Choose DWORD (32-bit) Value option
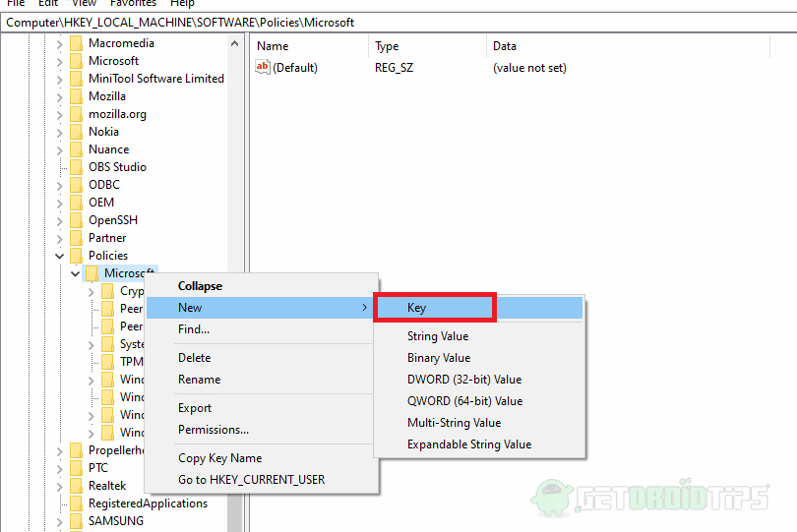This screenshot has width=797, height=532. pos(464,380)
